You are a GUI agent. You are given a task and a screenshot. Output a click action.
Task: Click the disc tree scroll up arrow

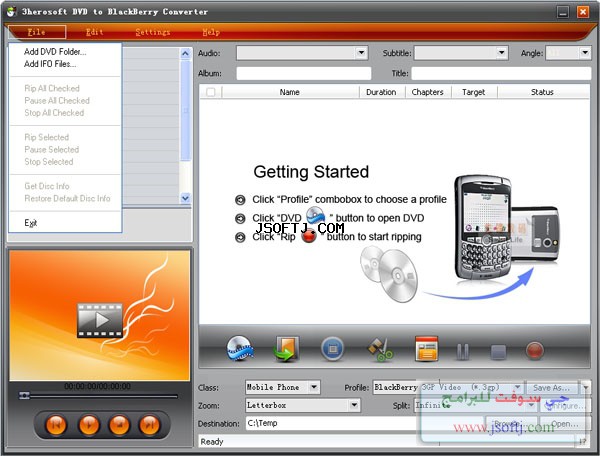[x=185, y=53]
